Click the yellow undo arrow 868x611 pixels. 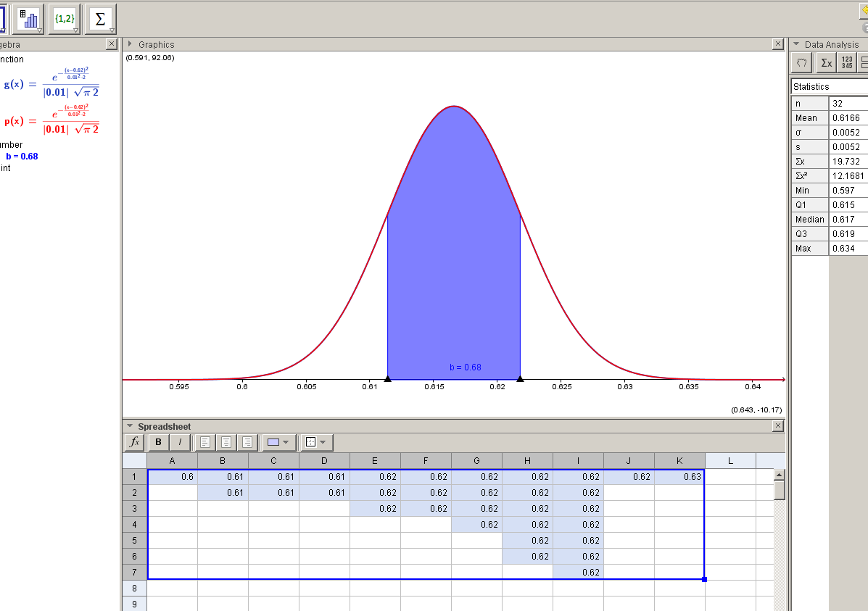864,11
